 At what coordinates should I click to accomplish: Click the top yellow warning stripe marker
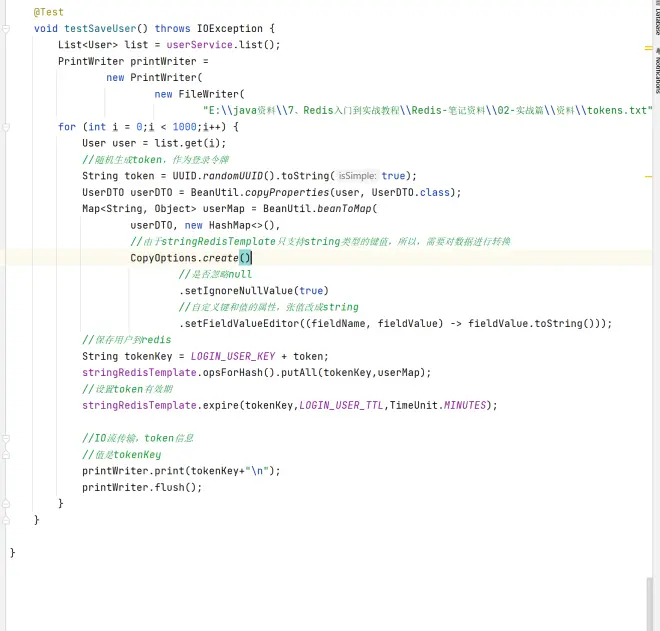tap(649, 46)
